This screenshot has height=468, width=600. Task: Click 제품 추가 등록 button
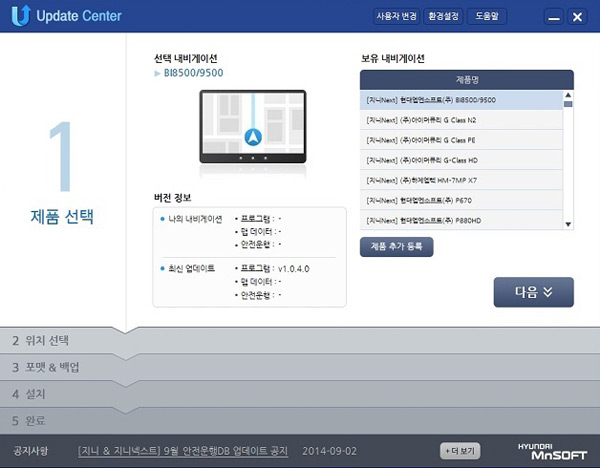(396, 247)
